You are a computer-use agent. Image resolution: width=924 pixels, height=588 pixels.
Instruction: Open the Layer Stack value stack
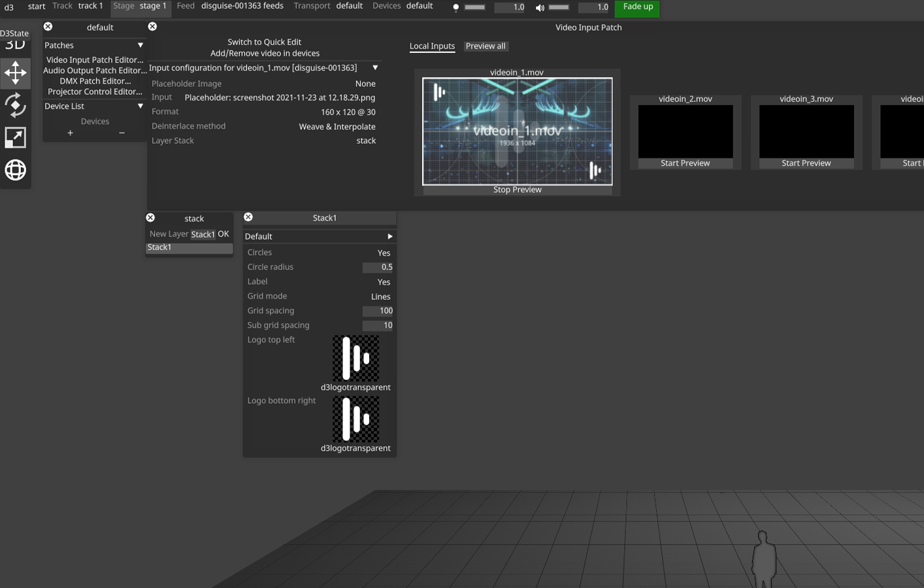[366, 140]
